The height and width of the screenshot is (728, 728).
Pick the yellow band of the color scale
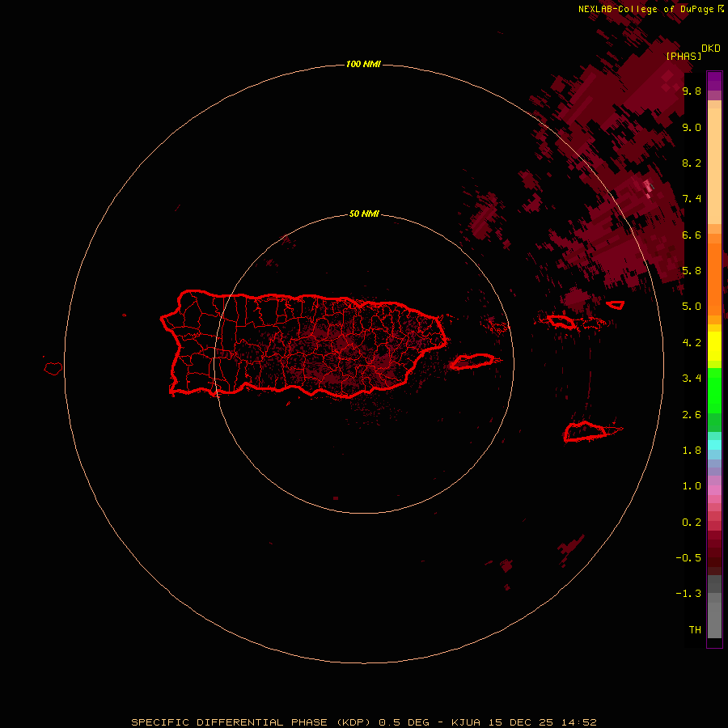(x=714, y=346)
